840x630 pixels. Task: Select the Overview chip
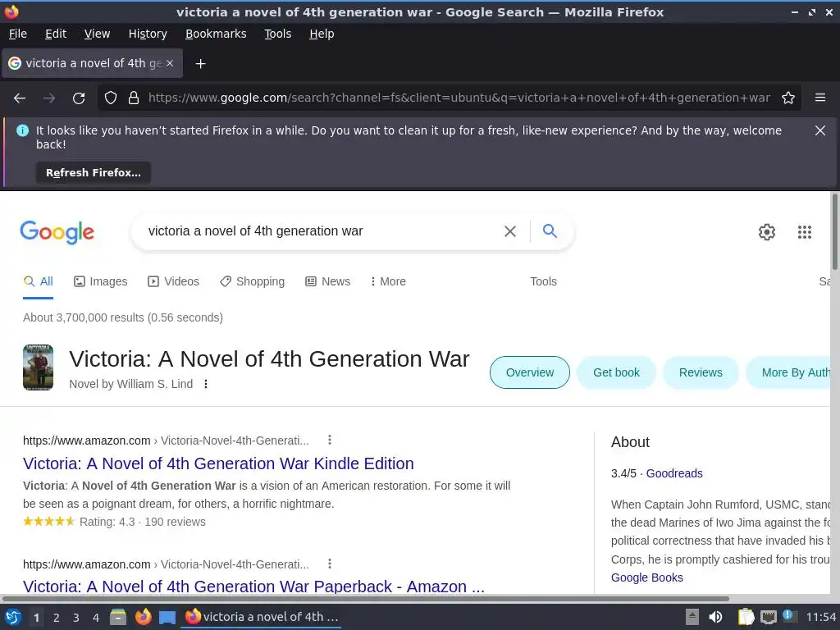point(529,372)
